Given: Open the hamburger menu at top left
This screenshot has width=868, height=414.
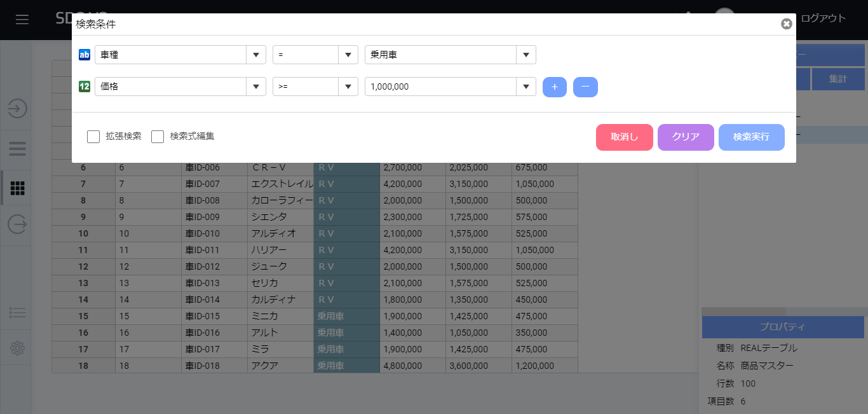Looking at the screenshot, I should (x=22, y=18).
